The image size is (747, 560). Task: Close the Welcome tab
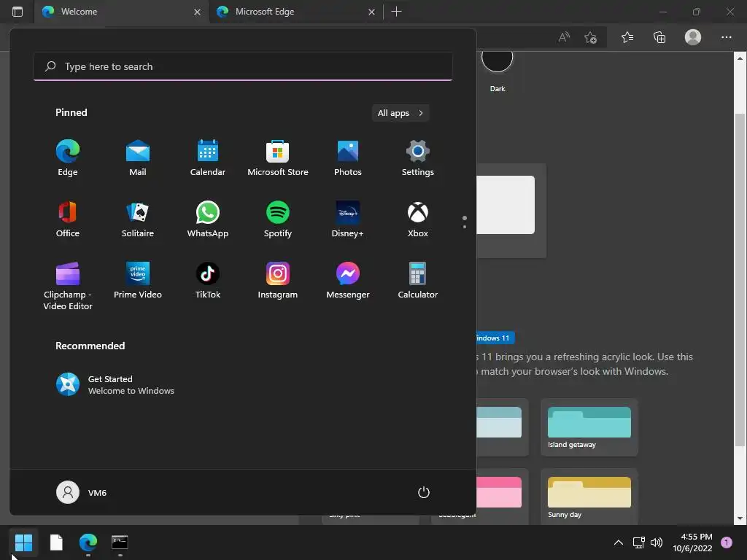pos(197,12)
